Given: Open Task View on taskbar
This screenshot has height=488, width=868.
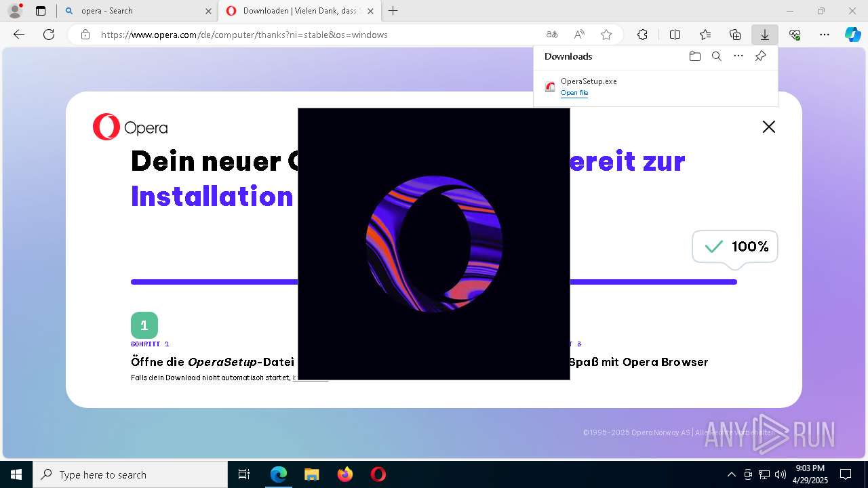Looking at the screenshot, I should click(244, 474).
